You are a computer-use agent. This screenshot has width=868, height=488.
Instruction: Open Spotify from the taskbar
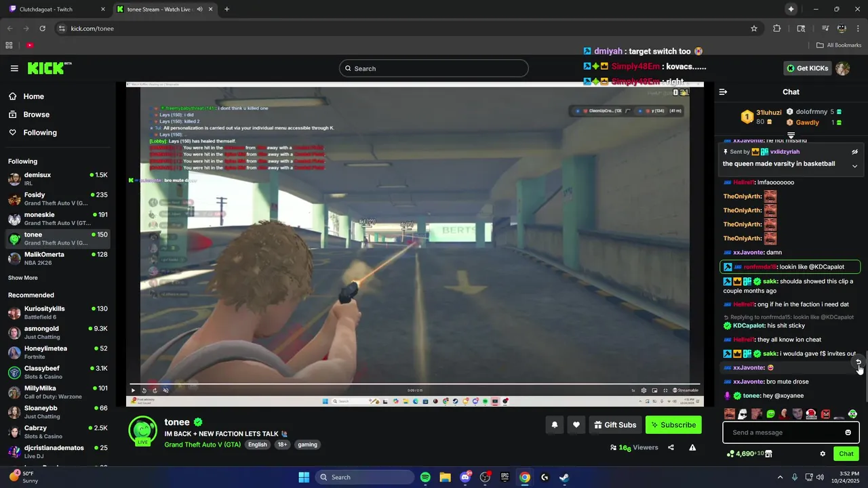click(x=425, y=477)
